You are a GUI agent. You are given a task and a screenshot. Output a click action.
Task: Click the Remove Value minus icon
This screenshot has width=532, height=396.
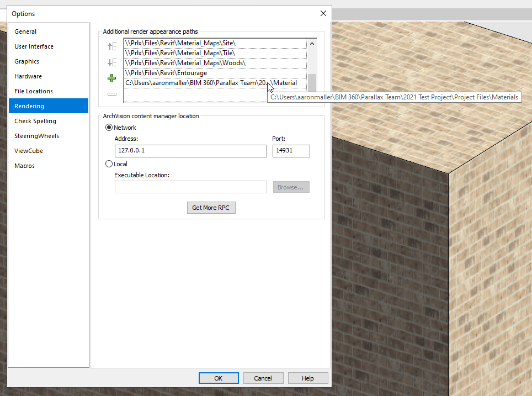(111, 94)
